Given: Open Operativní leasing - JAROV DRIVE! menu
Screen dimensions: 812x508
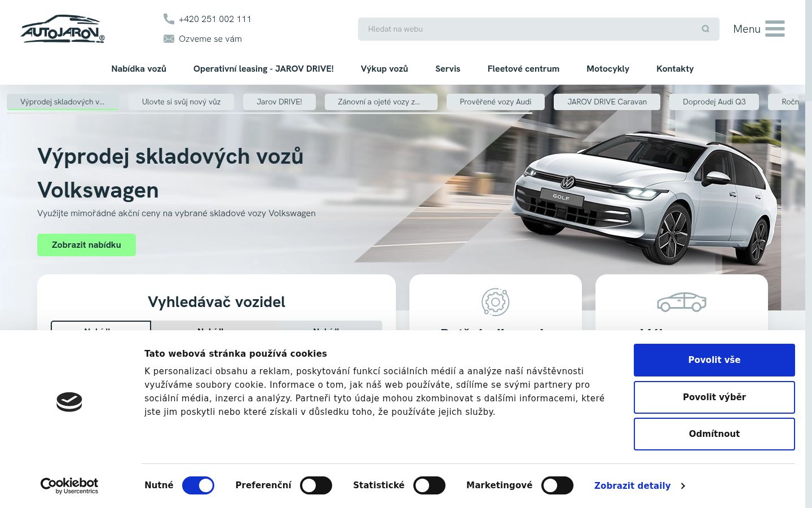Looking at the screenshot, I should pos(263,69).
